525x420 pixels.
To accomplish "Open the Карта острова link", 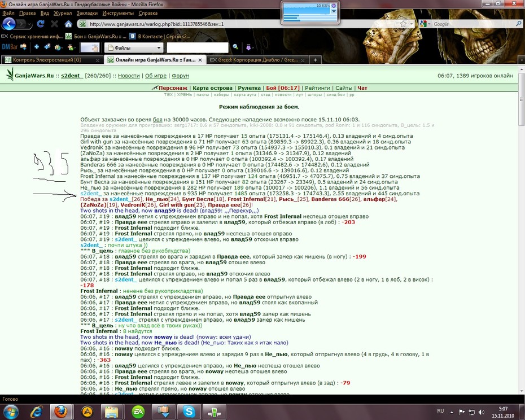I will click(212, 88).
